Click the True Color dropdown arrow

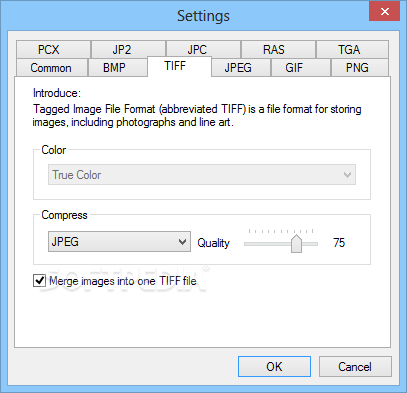[347, 175]
